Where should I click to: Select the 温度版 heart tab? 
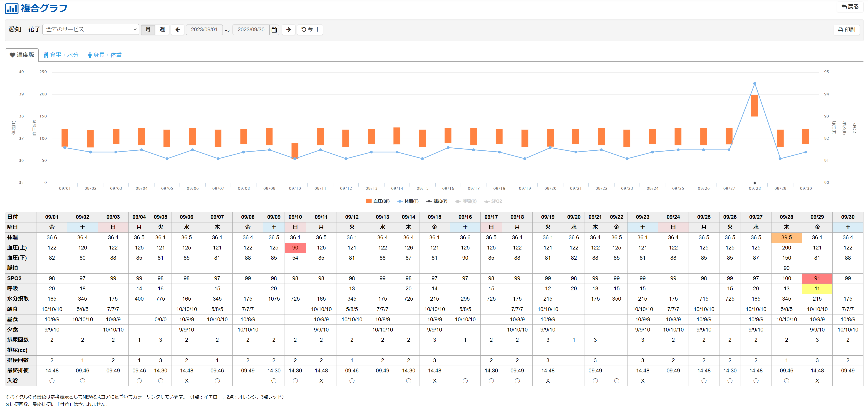click(x=22, y=55)
